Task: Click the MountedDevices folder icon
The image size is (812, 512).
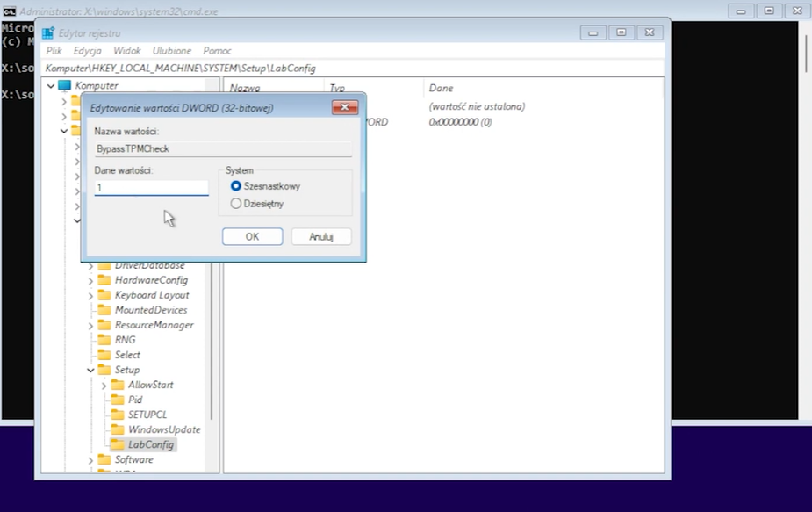Action: click(x=104, y=310)
